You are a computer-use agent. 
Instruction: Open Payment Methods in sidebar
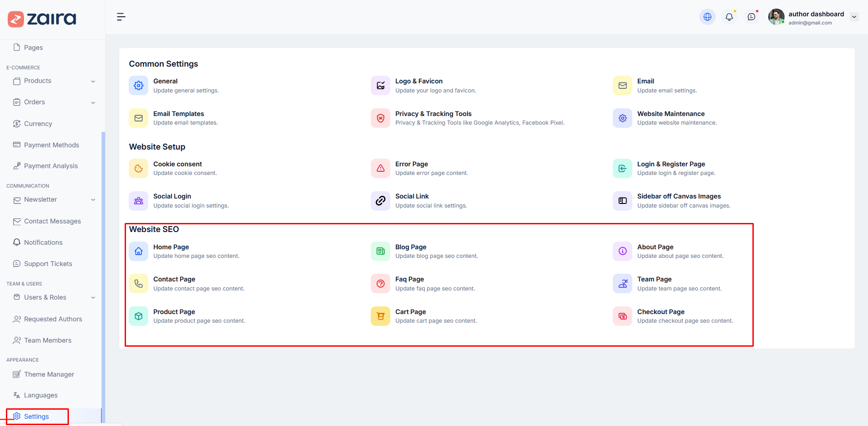tap(51, 145)
